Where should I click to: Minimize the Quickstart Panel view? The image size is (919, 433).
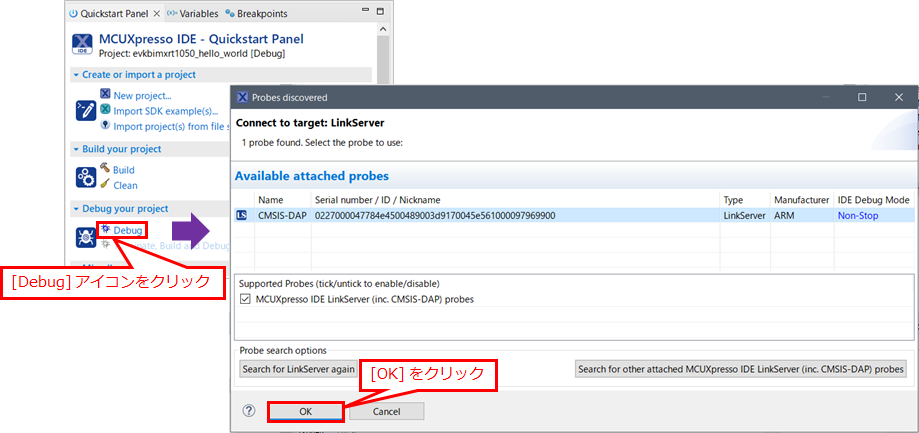[367, 12]
